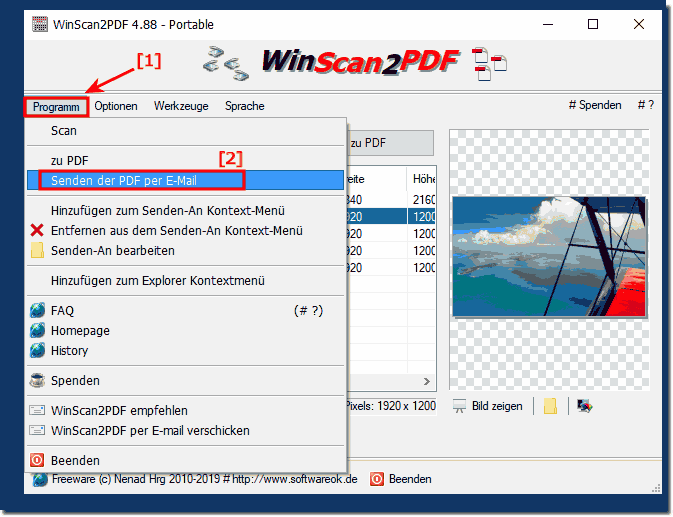Click the status bar Beenden button
Screen dimensions: 673x517
point(409,479)
